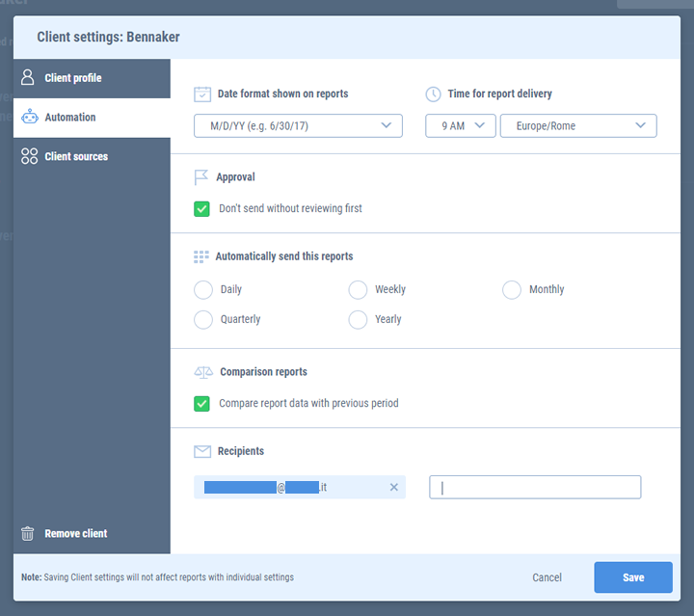
Task: Open the Europe/Rome timezone dropdown
Action: [x=578, y=125]
